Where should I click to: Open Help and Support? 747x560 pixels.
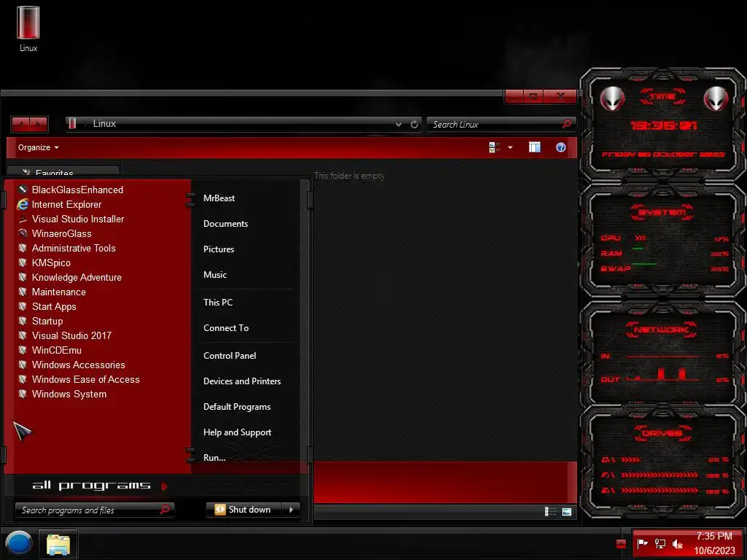pos(237,432)
